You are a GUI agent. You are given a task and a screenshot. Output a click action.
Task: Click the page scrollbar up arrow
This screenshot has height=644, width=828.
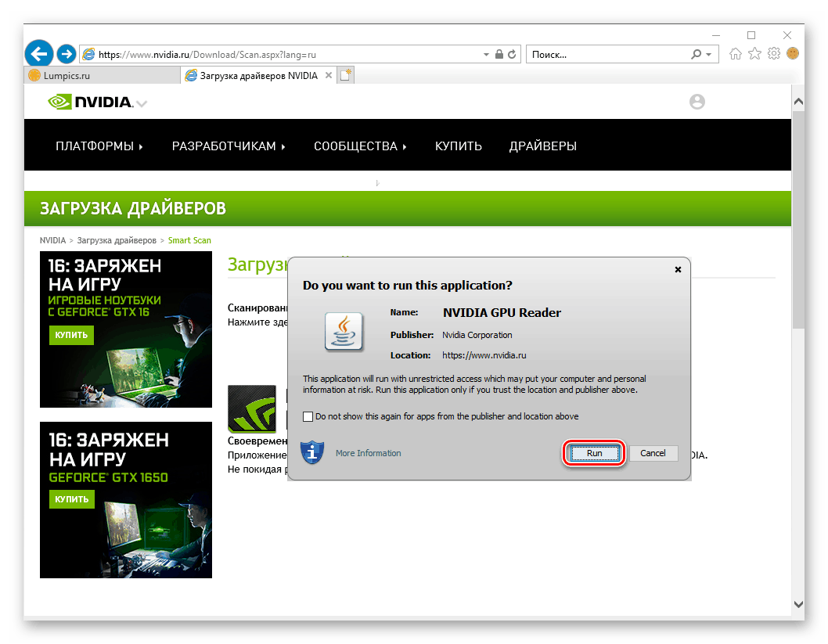[x=798, y=102]
